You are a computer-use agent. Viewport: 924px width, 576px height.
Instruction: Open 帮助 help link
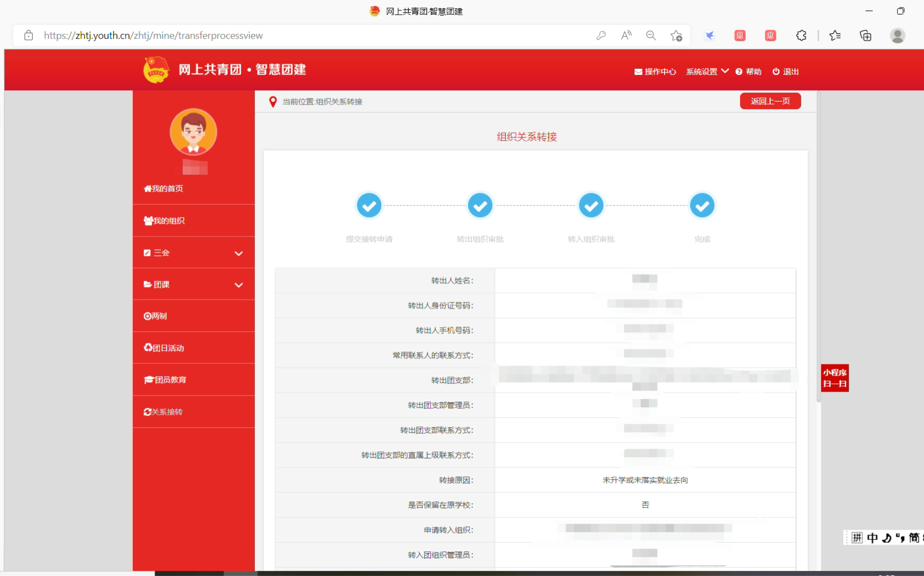(x=748, y=72)
